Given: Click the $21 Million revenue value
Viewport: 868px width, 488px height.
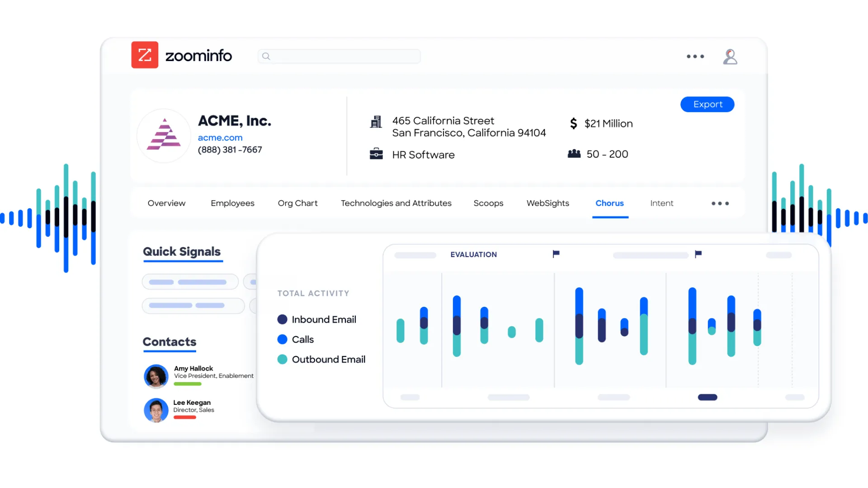Looking at the screenshot, I should tap(609, 124).
